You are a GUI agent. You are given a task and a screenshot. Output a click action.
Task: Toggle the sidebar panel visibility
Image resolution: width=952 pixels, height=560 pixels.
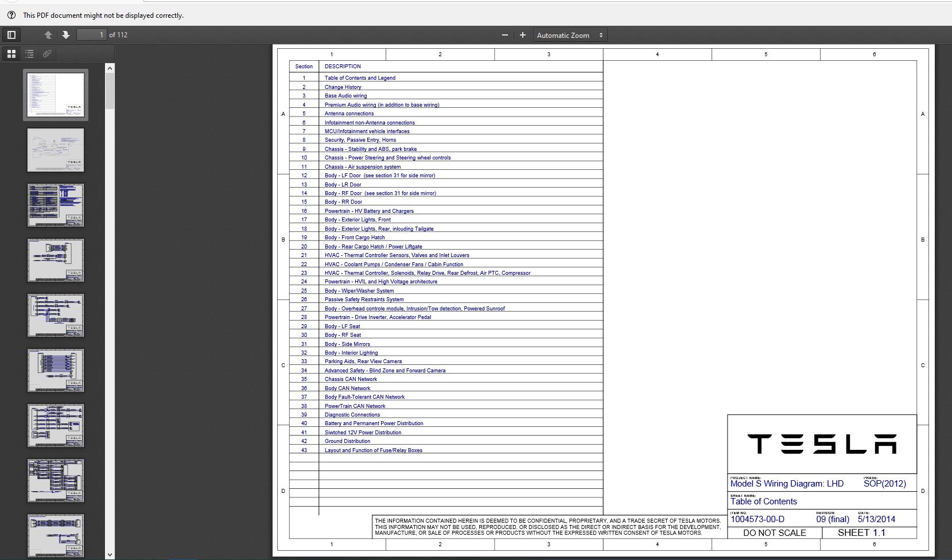(x=11, y=34)
